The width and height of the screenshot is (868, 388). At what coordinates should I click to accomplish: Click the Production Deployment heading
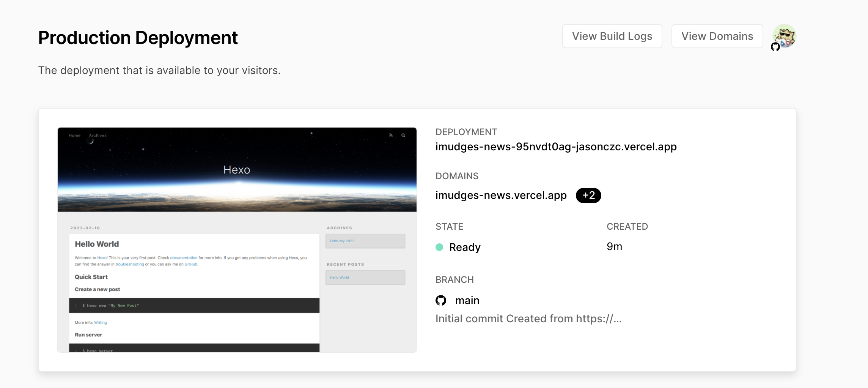[138, 38]
